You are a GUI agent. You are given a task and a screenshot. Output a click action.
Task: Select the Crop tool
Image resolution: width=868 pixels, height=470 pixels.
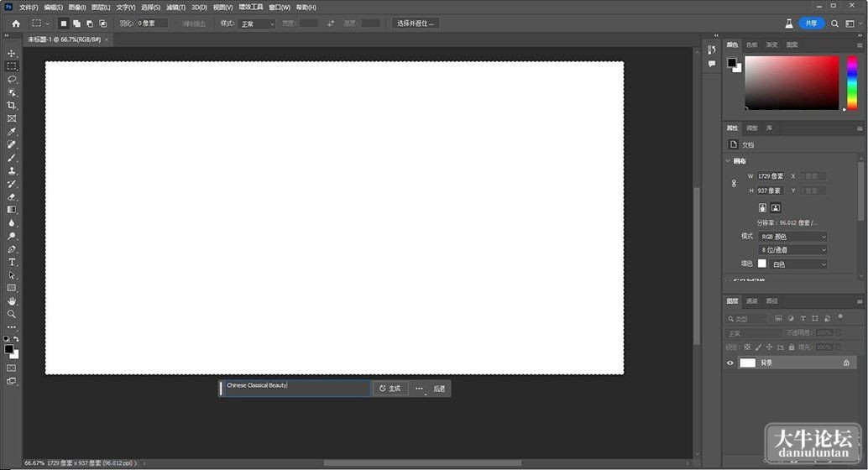[x=12, y=105]
